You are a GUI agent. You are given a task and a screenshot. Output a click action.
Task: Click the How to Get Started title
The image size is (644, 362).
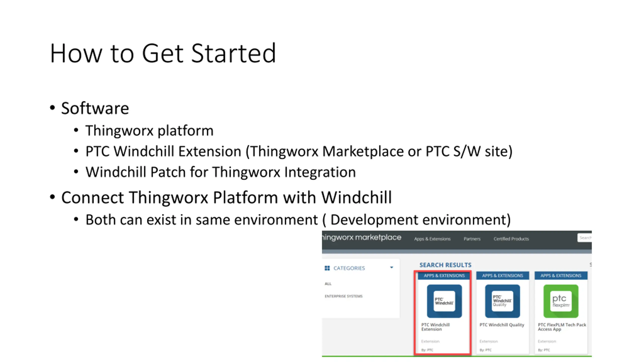(163, 53)
